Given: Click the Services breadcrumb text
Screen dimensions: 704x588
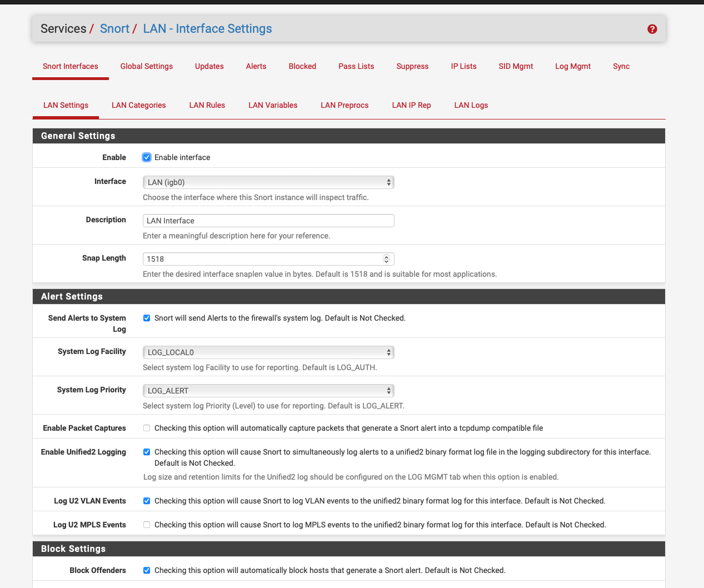Looking at the screenshot, I should point(63,28).
